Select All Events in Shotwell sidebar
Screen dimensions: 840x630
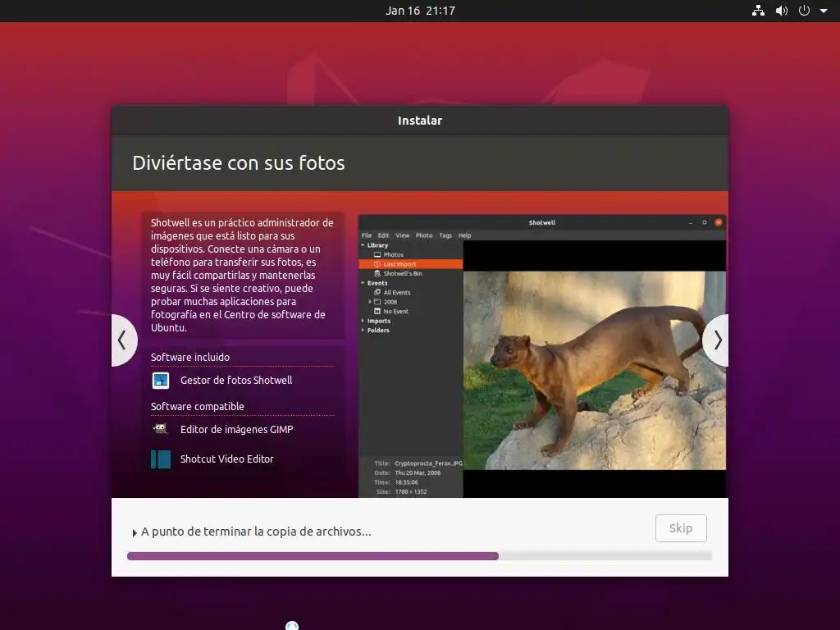pyautogui.click(x=397, y=293)
